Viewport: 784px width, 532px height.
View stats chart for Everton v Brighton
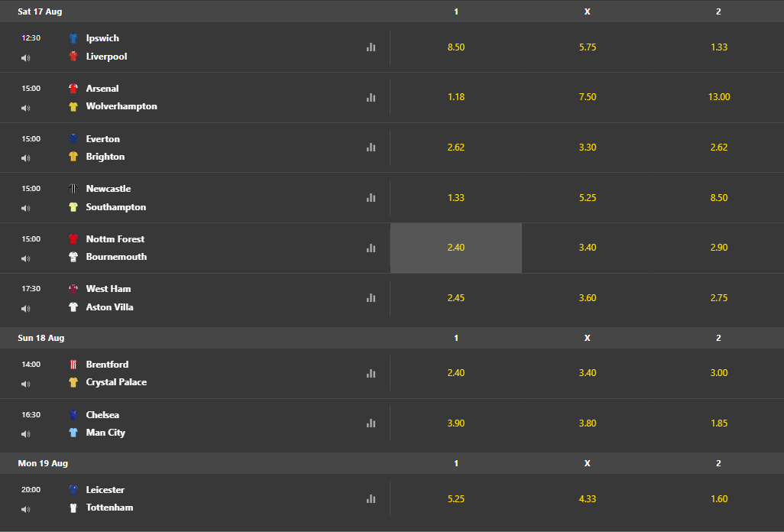(371, 148)
